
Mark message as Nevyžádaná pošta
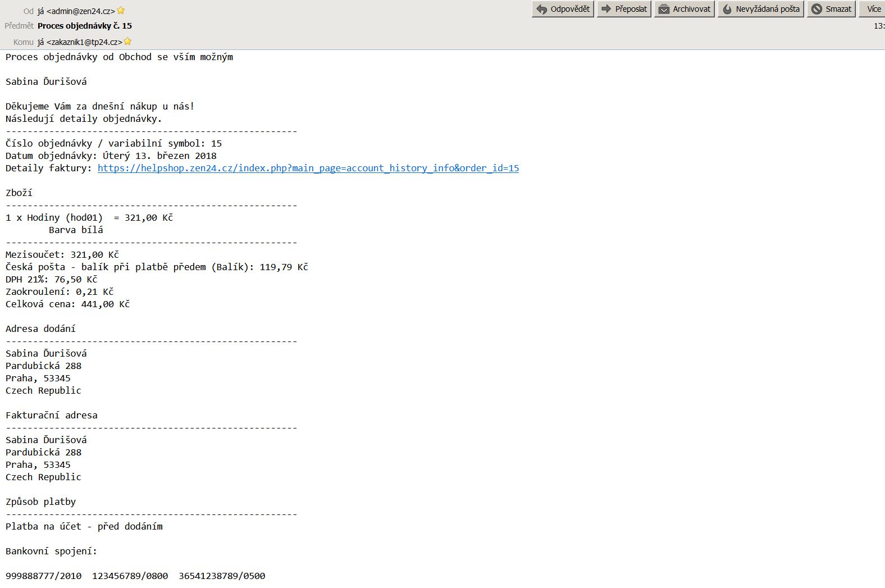[761, 9]
